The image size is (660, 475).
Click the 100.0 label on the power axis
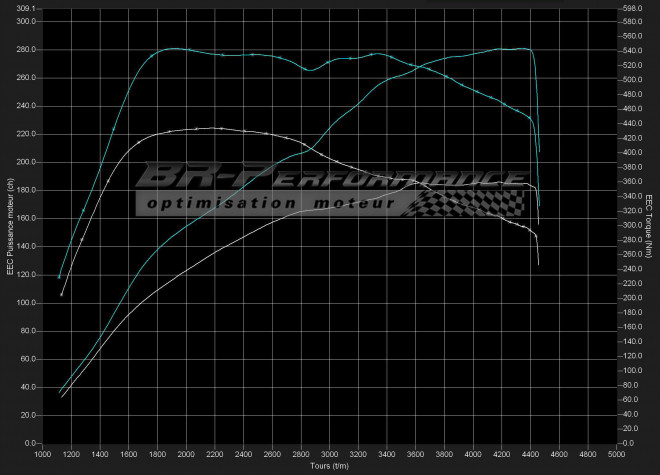pyautogui.click(x=26, y=302)
